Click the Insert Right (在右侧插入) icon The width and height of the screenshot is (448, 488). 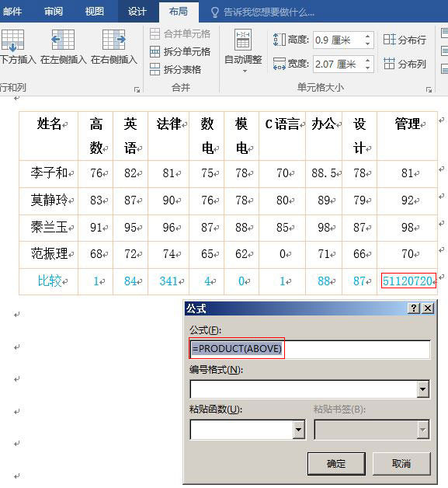click(114, 40)
